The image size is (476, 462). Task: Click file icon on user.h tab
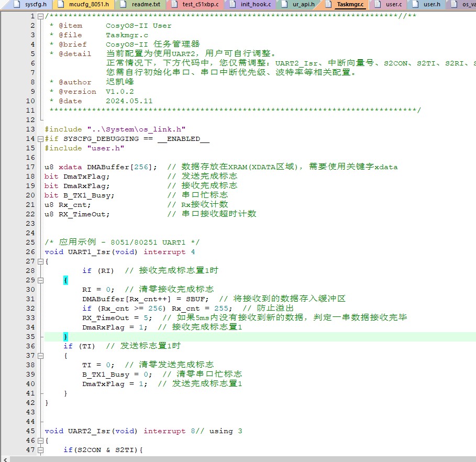point(415,4)
